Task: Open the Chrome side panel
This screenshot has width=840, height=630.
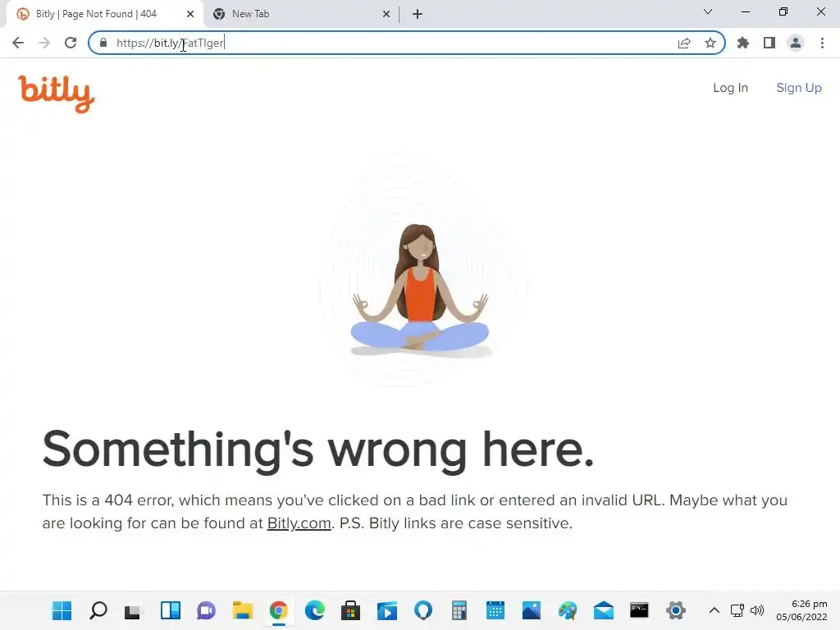Action: pos(769,43)
